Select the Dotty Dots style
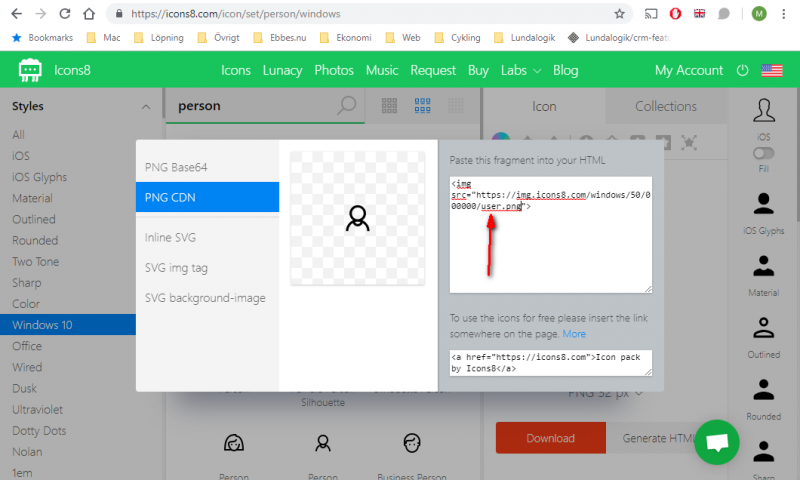Image resolution: width=800 pixels, height=480 pixels. (39, 431)
